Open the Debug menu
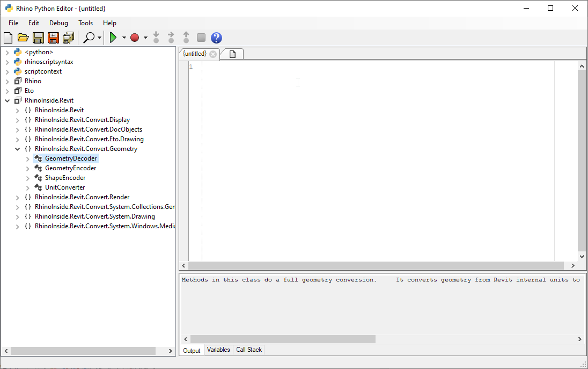 (58, 23)
